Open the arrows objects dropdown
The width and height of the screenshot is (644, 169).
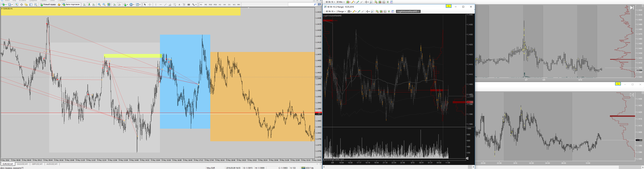(196, 5)
